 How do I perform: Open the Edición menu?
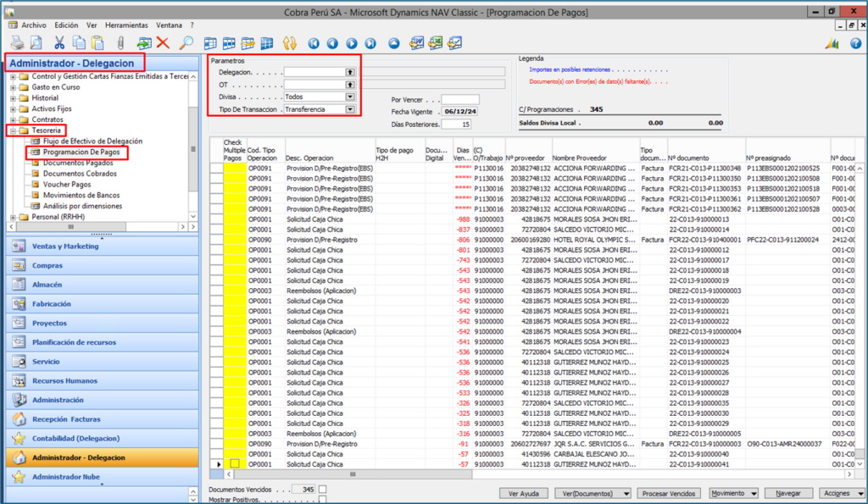66,25
